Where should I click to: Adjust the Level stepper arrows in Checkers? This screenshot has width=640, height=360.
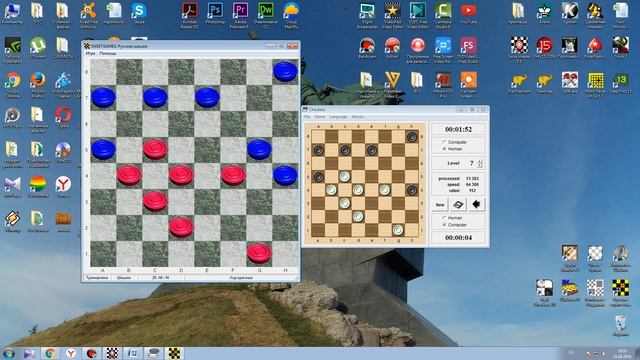point(480,163)
